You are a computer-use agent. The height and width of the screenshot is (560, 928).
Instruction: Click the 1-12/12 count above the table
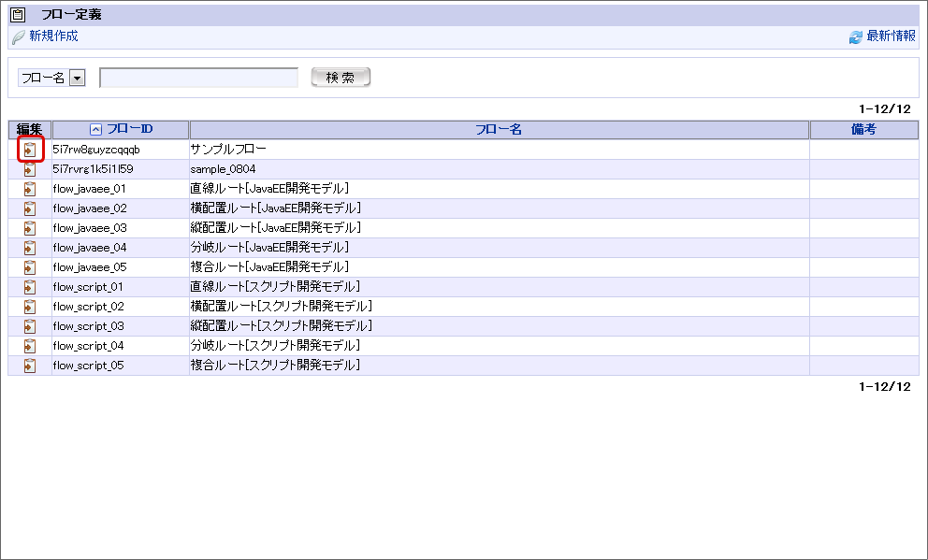pos(885,108)
